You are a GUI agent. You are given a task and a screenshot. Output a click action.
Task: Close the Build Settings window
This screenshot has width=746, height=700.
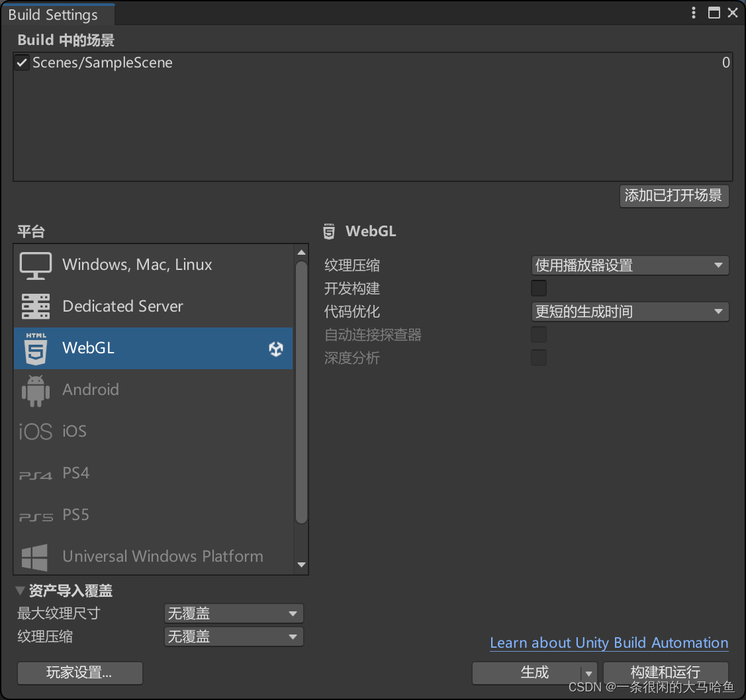733,13
